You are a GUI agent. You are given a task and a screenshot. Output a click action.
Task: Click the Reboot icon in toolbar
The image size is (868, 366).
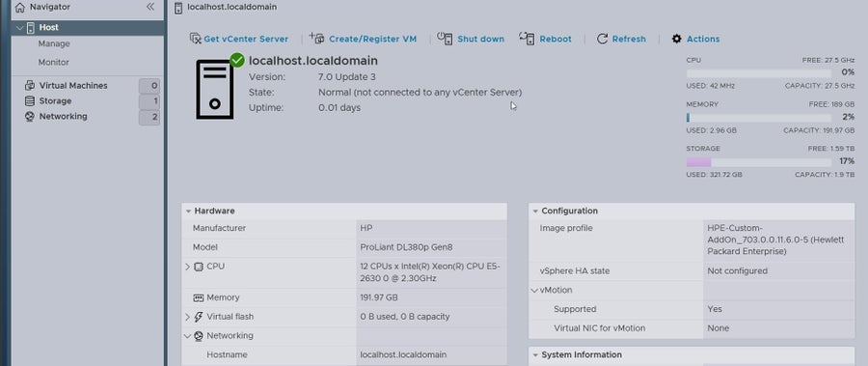click(x=527, y=39)
